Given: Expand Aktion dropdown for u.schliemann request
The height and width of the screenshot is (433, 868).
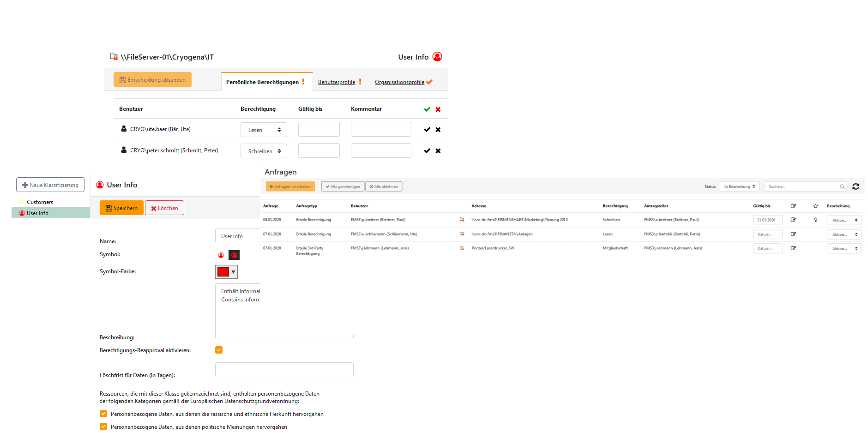Looking at the screenshot, I should [844, 235].
